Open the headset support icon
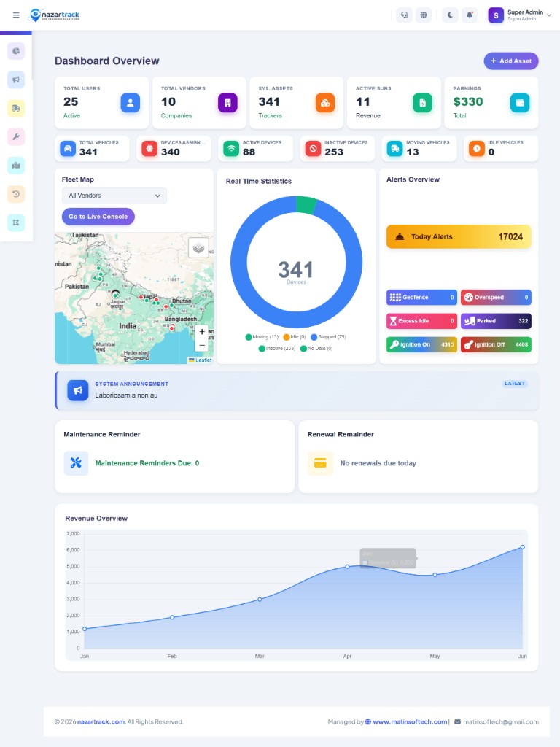This screenshot has width=560, height=747. point(404,15)
